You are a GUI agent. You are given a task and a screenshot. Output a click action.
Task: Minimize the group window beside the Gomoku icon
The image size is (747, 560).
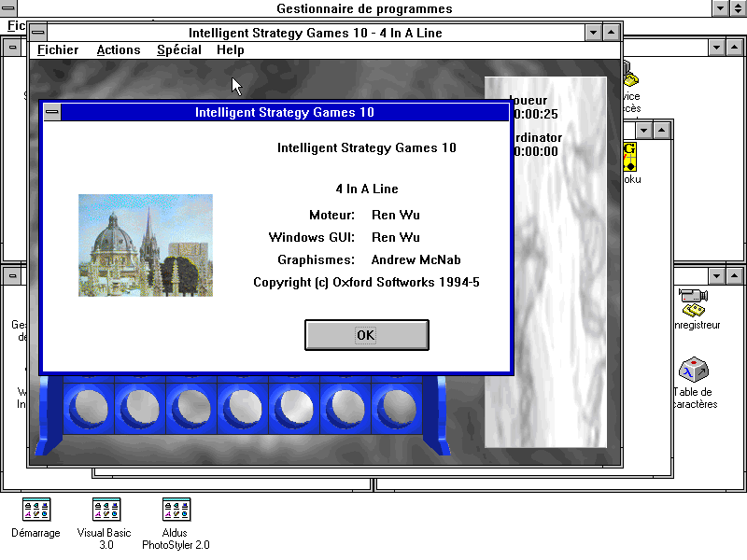tap(644, 131)
